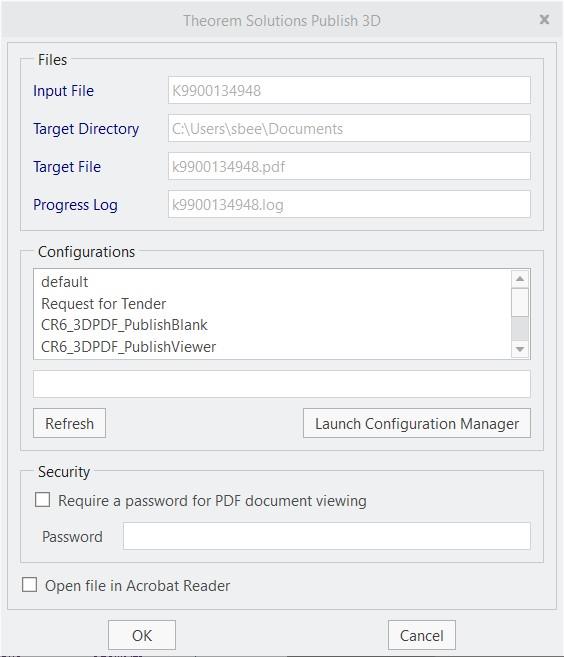Click the Target Directory field
The image size is (564, 657).
click(x=349, y=128)
